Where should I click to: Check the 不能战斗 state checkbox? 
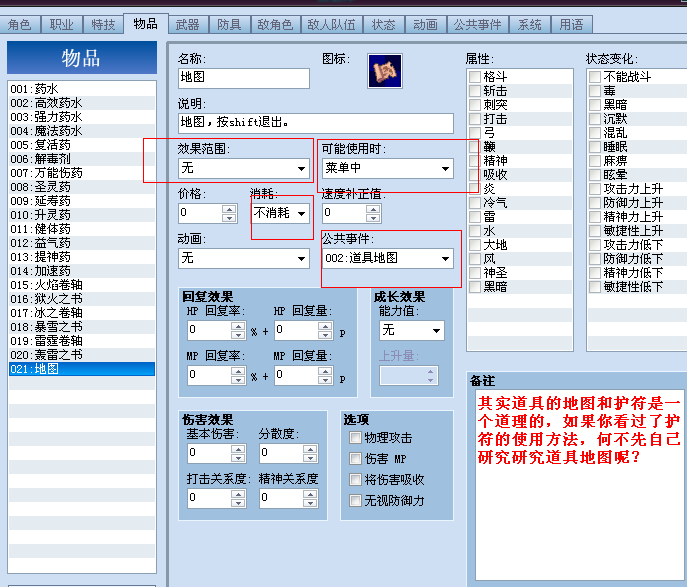[x=595, y=77]
